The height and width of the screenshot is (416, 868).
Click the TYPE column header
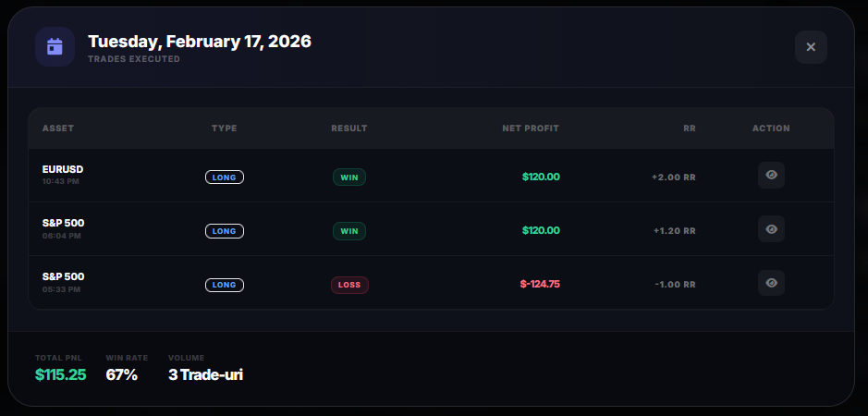[x=225, y=128]
